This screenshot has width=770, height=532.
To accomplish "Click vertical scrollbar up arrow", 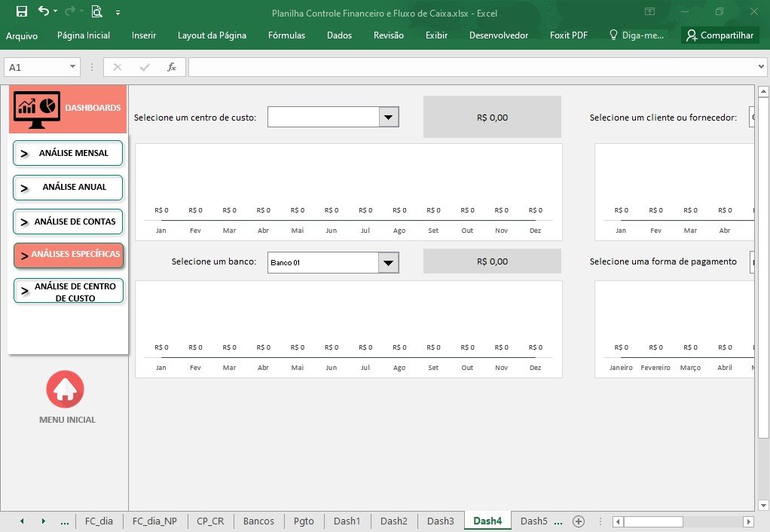I will (x=763, y=91).
